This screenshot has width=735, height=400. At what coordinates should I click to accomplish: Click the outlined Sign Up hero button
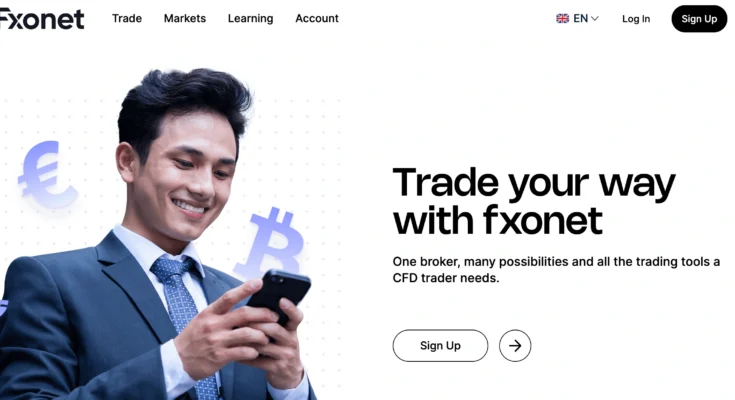click(x=440, y=346)
